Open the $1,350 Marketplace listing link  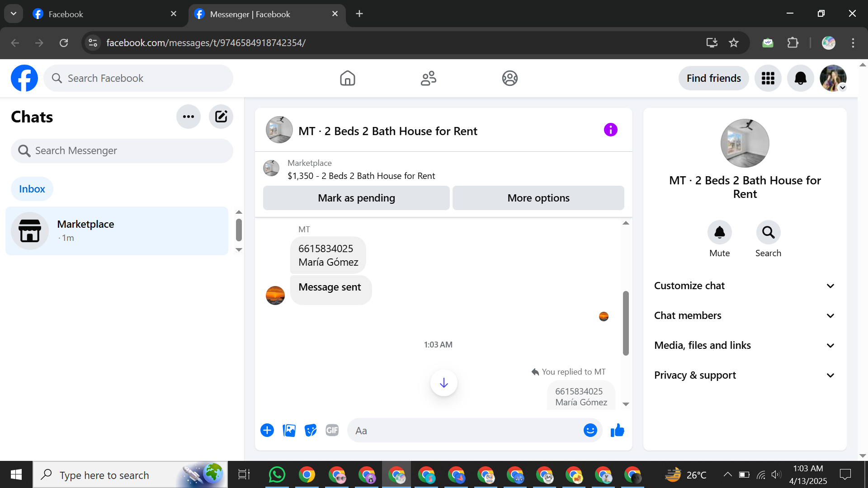361,176
